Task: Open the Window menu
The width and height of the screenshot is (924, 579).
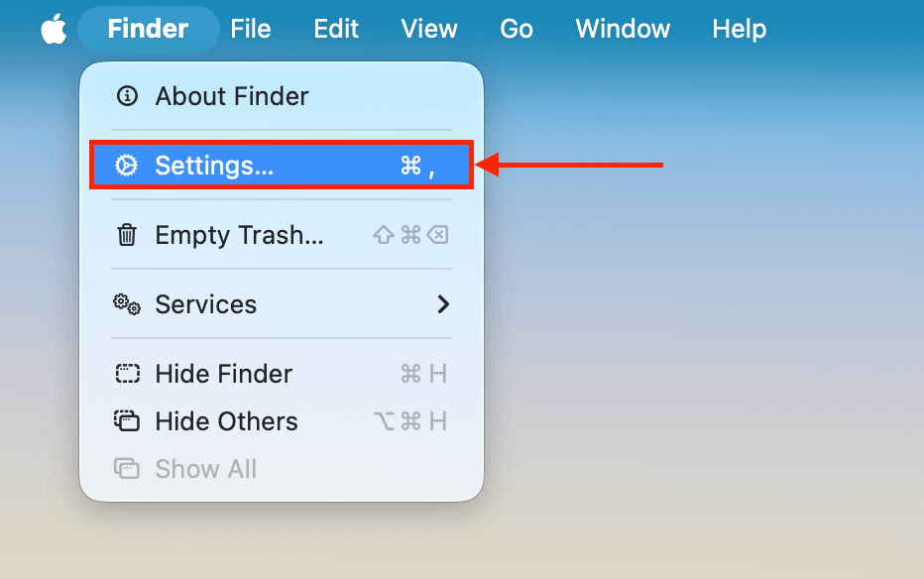Action: [623, 29]
